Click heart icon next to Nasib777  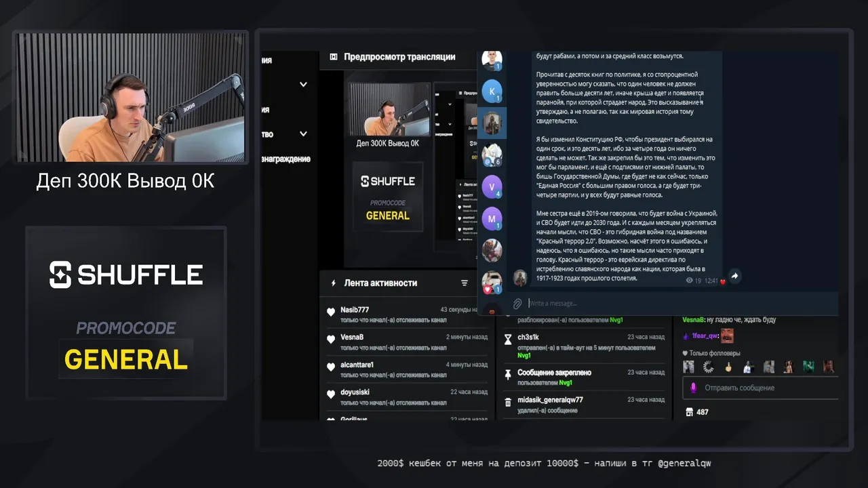(x=331, y=312)
